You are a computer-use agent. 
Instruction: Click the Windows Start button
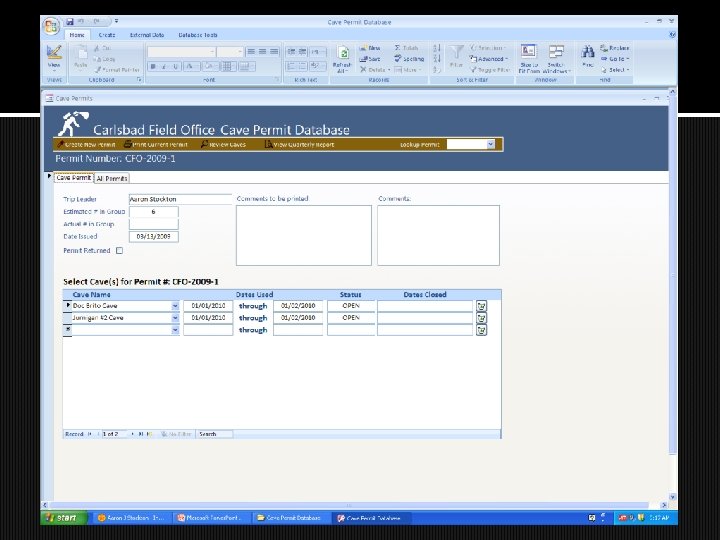(64, 518)
